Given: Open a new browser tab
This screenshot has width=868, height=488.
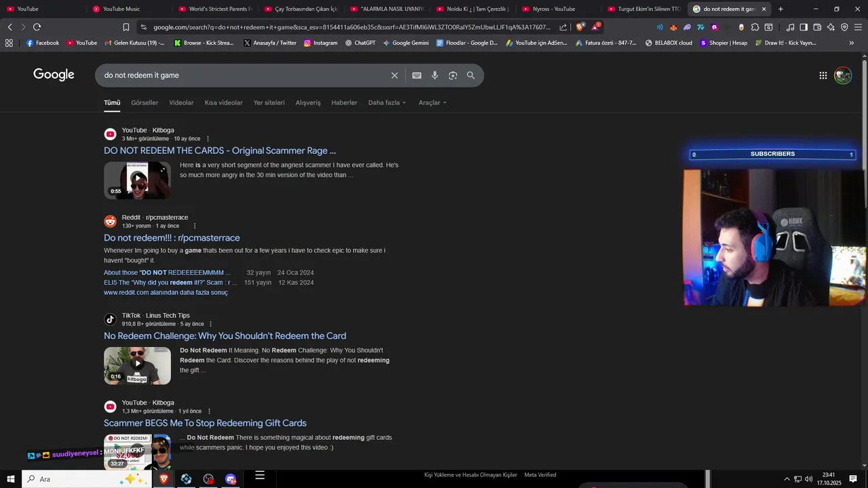Looking at the screenshot, I should [781, 9].
